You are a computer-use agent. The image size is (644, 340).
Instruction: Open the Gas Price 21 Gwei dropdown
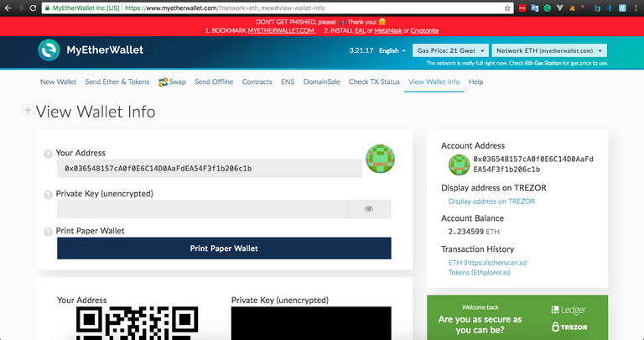(450, 50)
